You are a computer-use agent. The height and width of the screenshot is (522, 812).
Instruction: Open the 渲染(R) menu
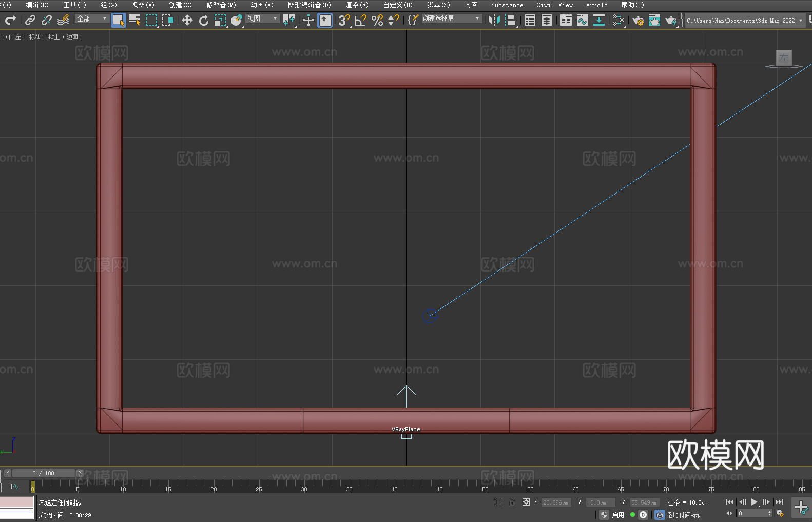357,5
